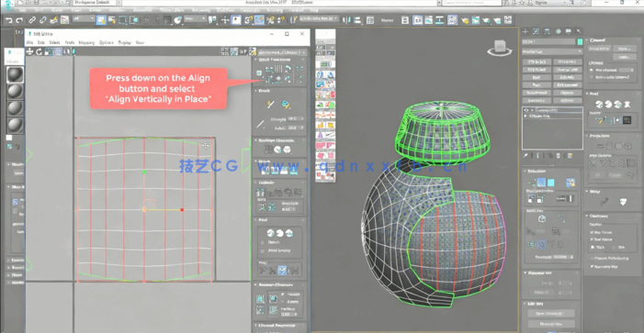Viewport: 644px width, 333px height.
Task: Click the Fit button in Align Options
Action: tap(598, 174)
